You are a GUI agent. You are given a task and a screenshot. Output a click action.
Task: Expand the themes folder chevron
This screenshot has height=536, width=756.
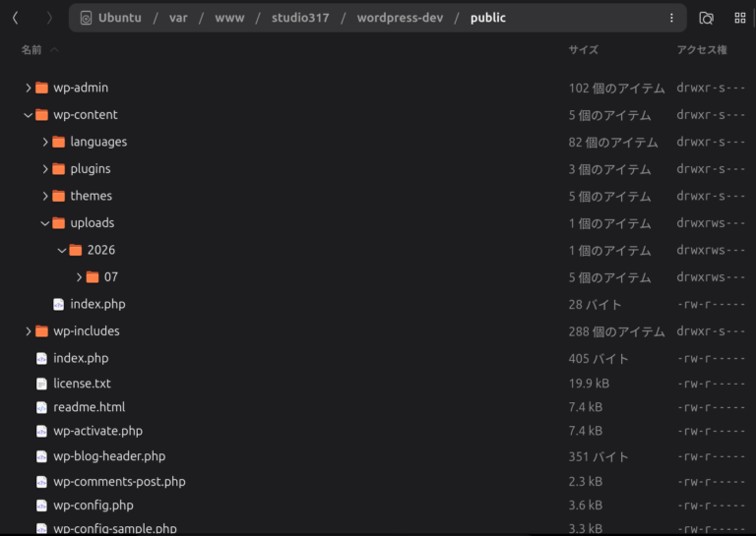pos(45,196)
